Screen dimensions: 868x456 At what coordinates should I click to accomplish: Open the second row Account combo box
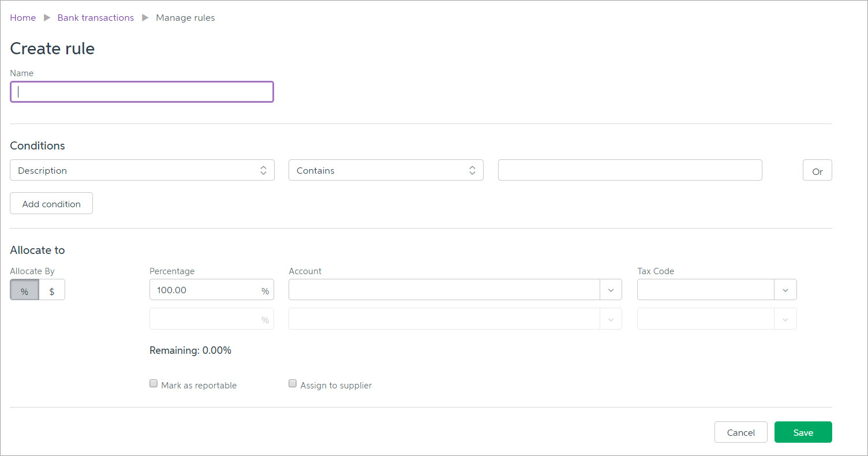(x=455, y=319)
